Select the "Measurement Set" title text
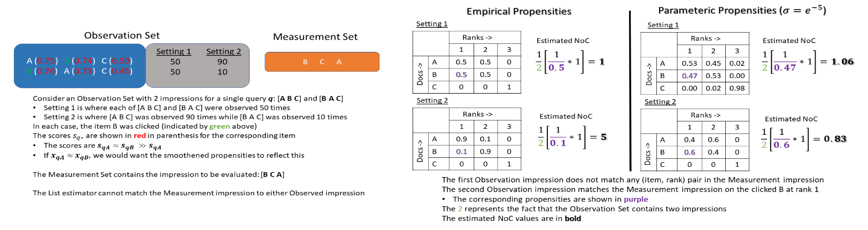Viewport: 868px width, 230px height. tap(315, 36)
